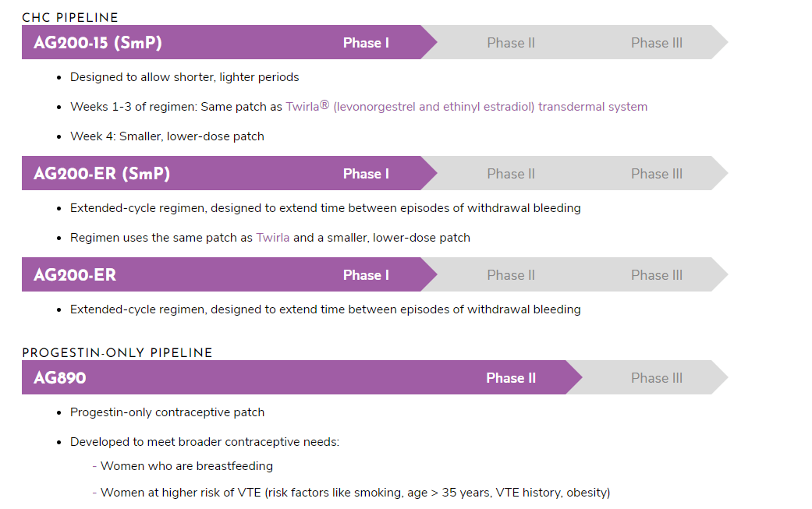
Task: Click the CHC PIPELINE section title
Action: click(70, 18)
